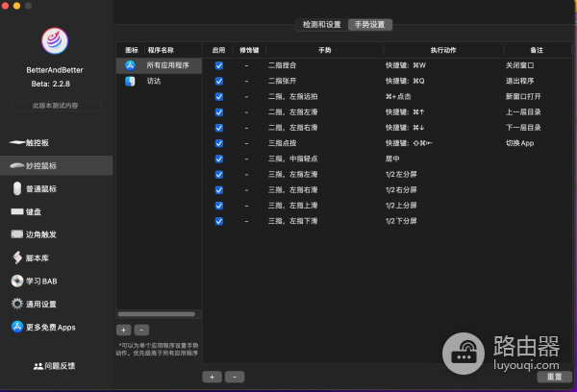Toggle the 三指, 左指左滑 checkbox

click(x=219, y=174)
